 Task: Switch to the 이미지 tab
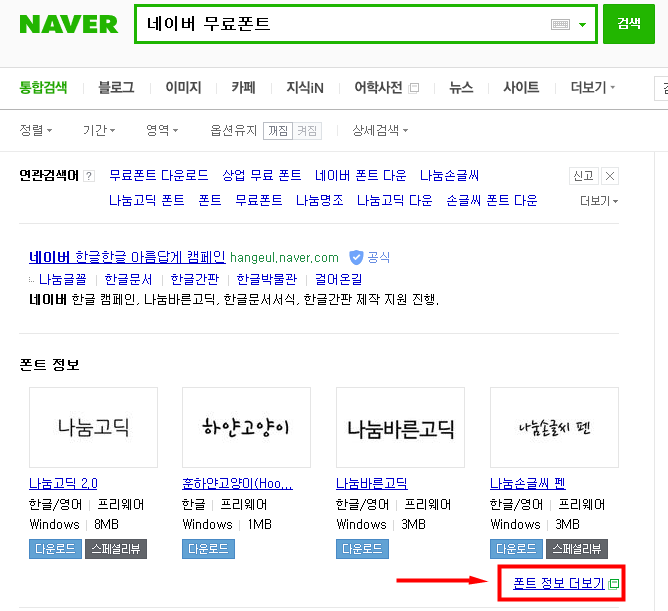point(183,87)
